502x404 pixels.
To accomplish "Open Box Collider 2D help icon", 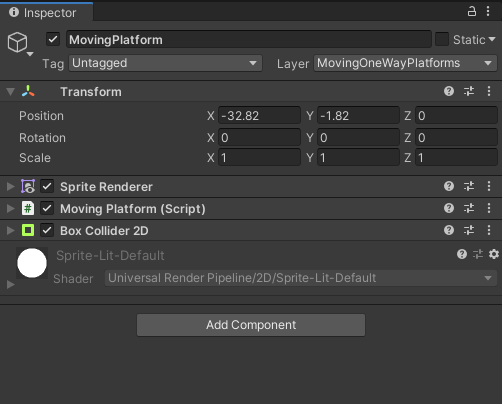I will (449, 230).
